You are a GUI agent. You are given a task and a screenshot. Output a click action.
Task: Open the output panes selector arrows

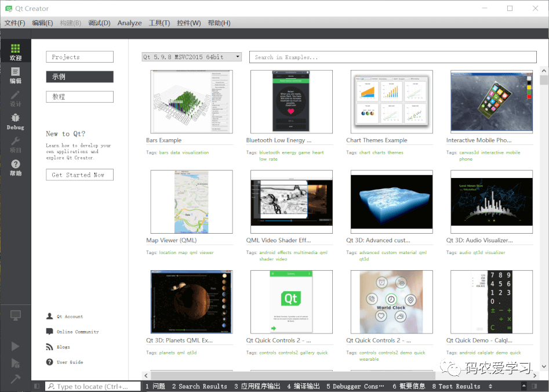coord(490,386)
